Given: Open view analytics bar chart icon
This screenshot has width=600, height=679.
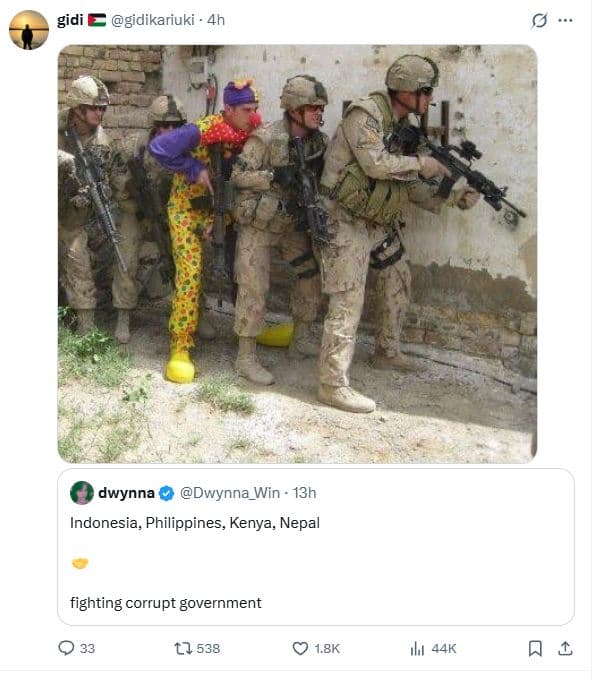Looking at the screenshot, I should point(417,648).
